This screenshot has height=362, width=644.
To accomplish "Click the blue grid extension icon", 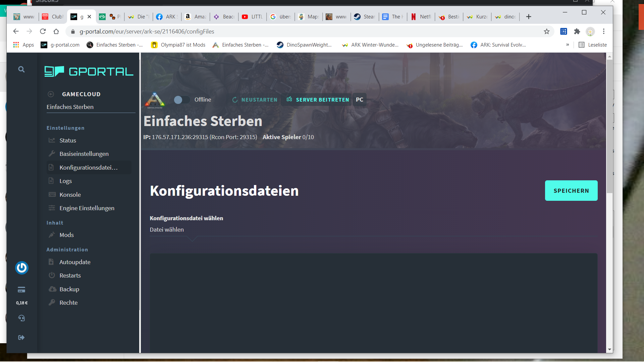I will pyautogui.click(x=563, y=32).
